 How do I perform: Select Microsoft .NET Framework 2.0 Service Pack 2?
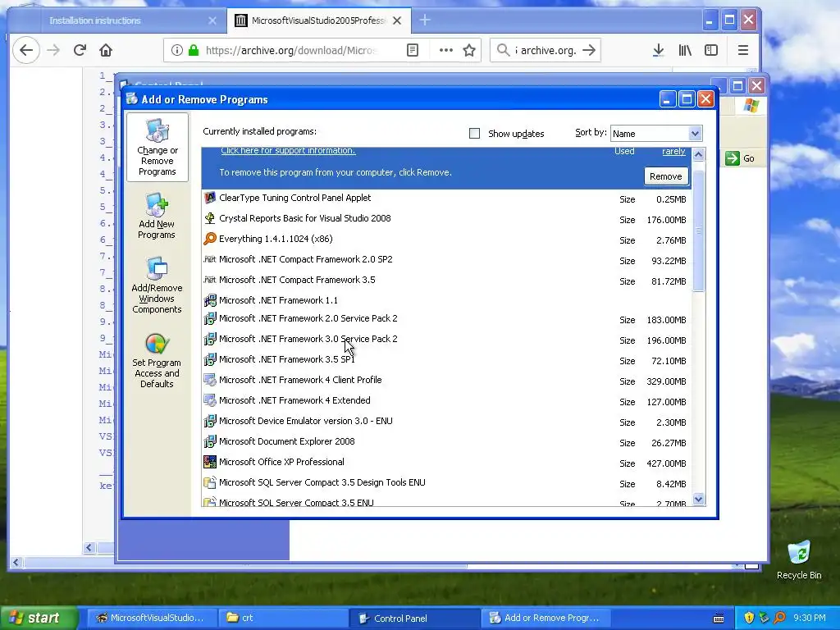(447, 319)
